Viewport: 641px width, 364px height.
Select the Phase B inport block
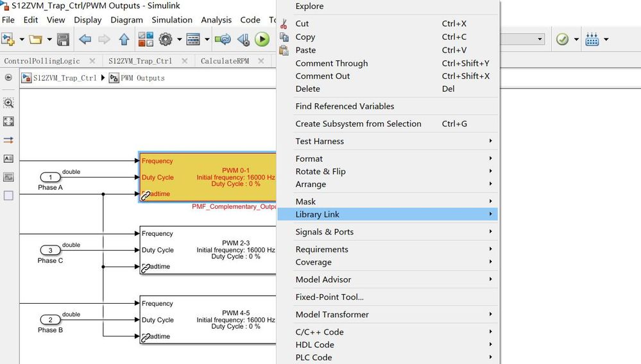pos(50,320)
